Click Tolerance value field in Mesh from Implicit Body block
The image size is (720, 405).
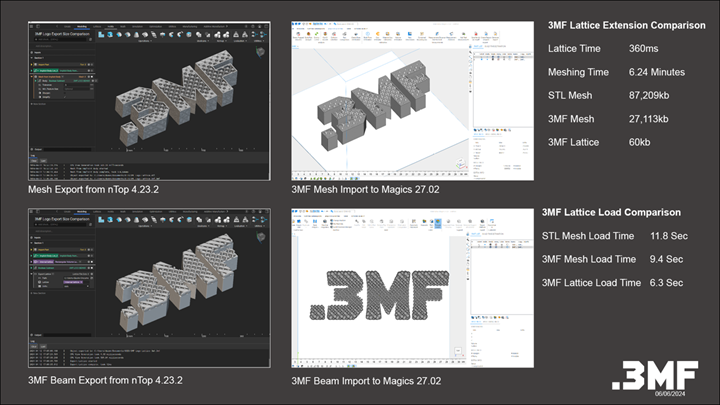click(x=77, y=85)
